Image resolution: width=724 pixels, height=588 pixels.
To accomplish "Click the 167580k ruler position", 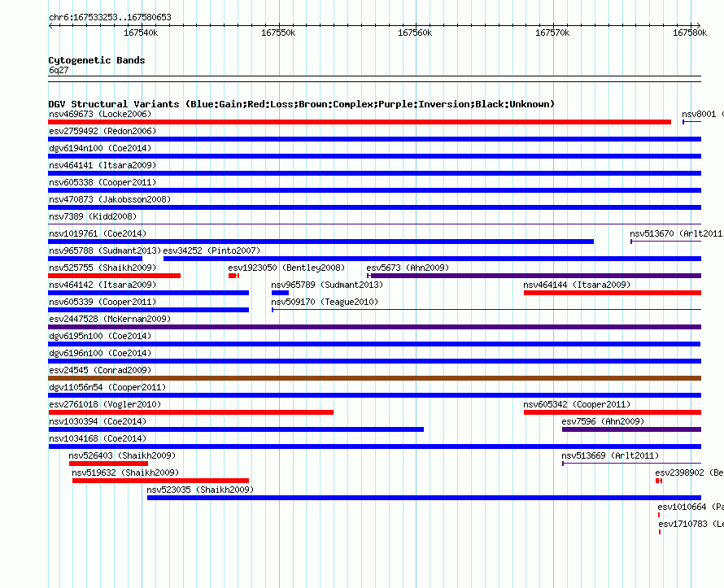I will (690, 33).
